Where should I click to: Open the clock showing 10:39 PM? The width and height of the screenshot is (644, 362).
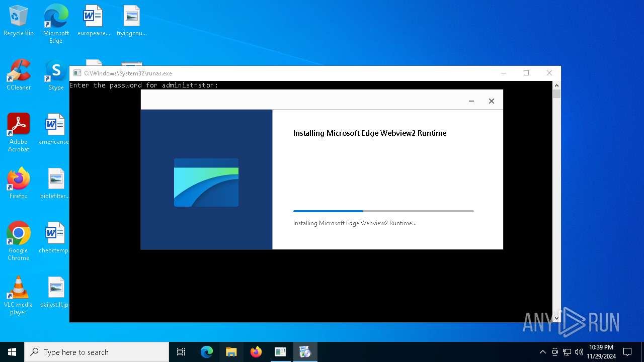coord(601,352)
